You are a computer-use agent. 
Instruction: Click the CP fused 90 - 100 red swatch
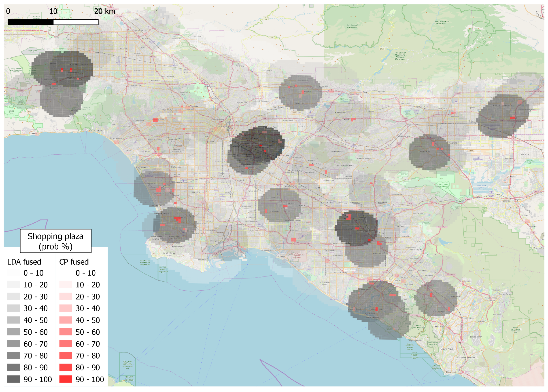click(66, 379)
